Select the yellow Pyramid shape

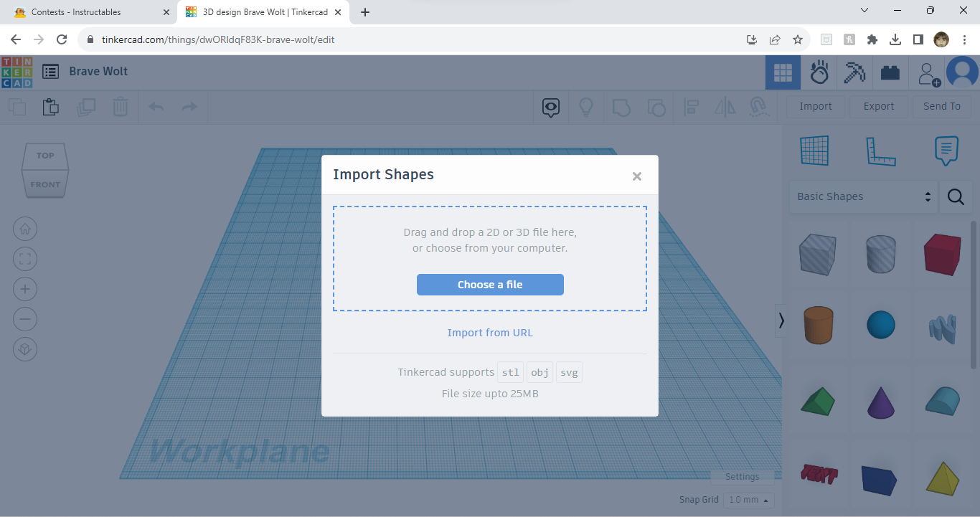942,478
